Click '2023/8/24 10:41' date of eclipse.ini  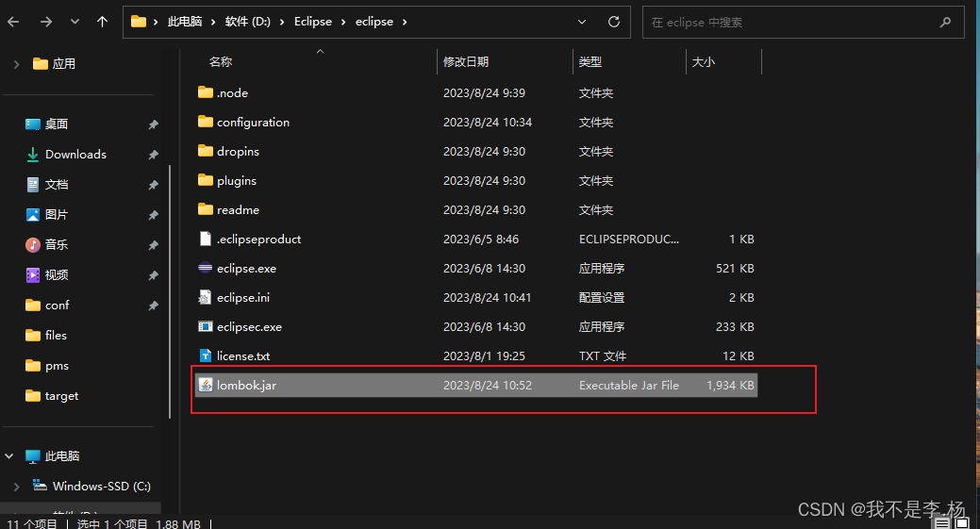[488, 297]
